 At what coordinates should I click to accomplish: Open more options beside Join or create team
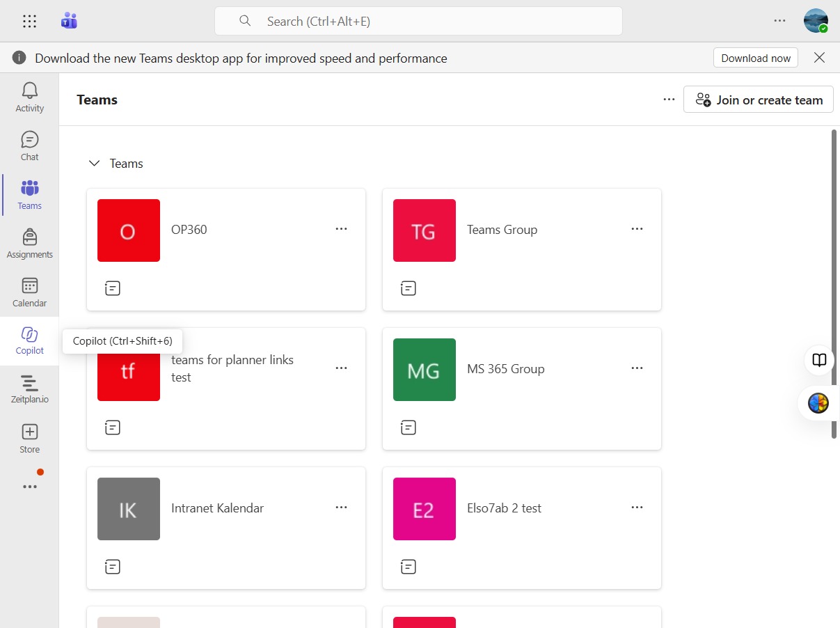[669, 100]
